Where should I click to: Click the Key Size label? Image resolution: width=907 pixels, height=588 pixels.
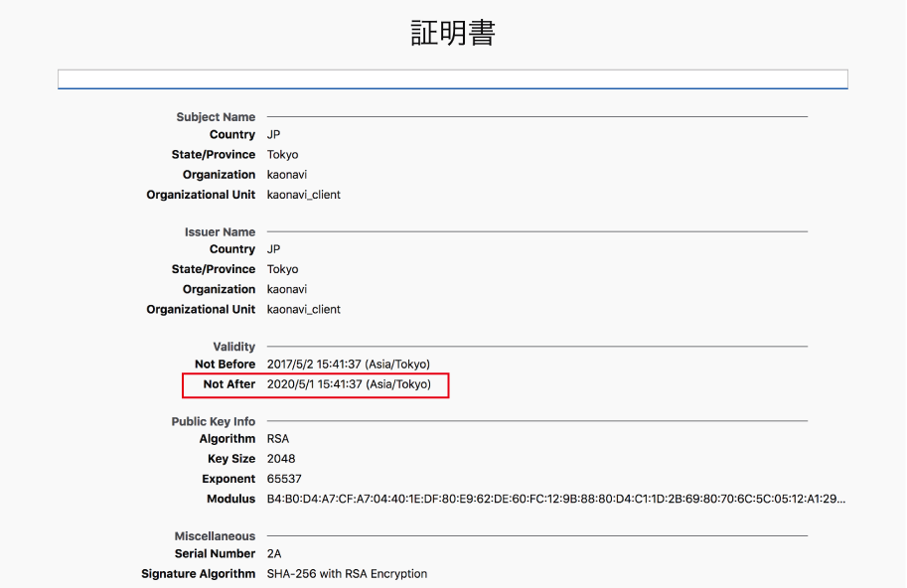[231, 459]
